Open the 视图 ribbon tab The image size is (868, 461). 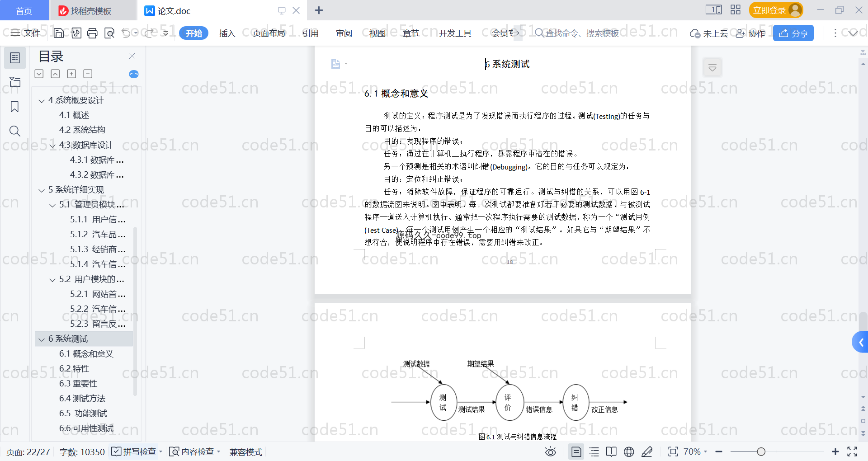pyautogui.click(x=377, y=33)
